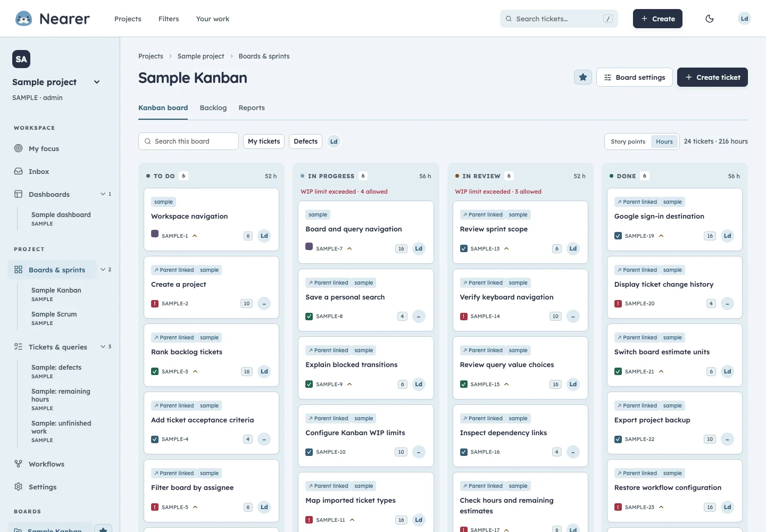
Task: Click priority arrow on SAMPLE-1 card
Action: 195,236
